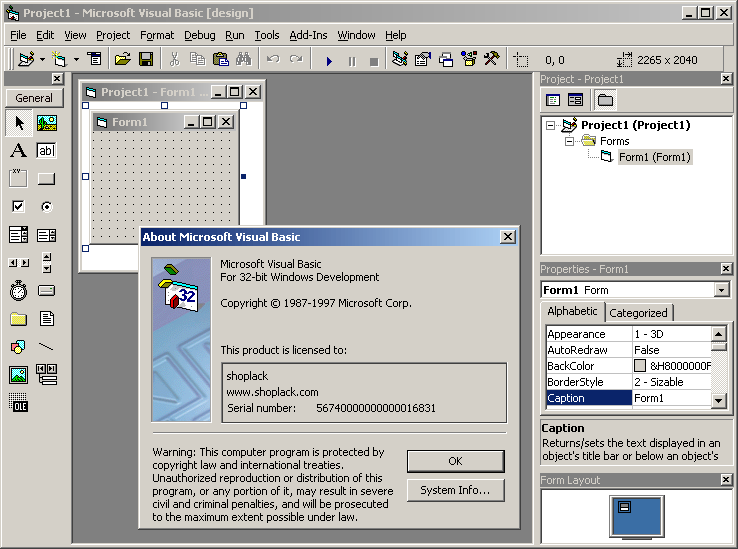Select the TextBox control tool

coord(47,151)
